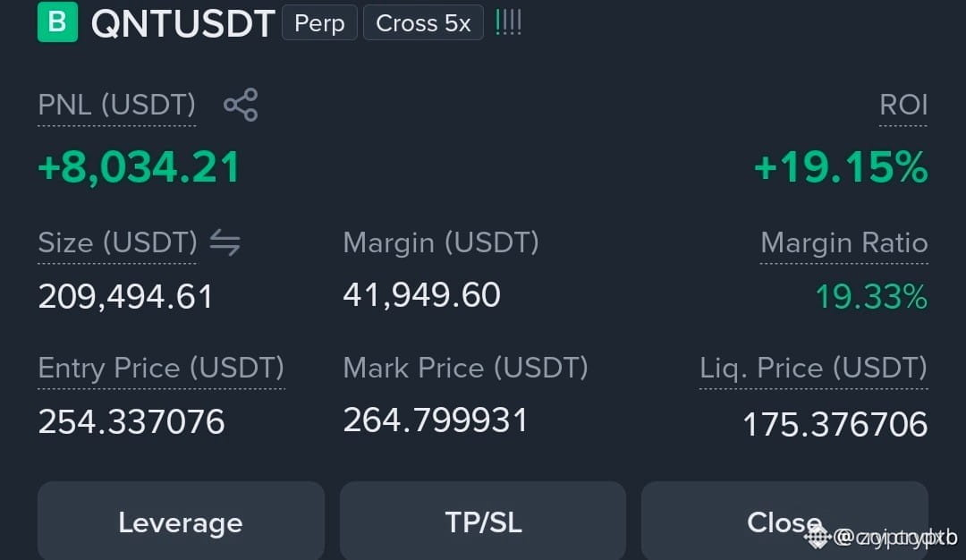Image resolution: width=966 pixels, height=560 pixels.
Task: Set TP/SL for the position
Action: coord(483,522)
